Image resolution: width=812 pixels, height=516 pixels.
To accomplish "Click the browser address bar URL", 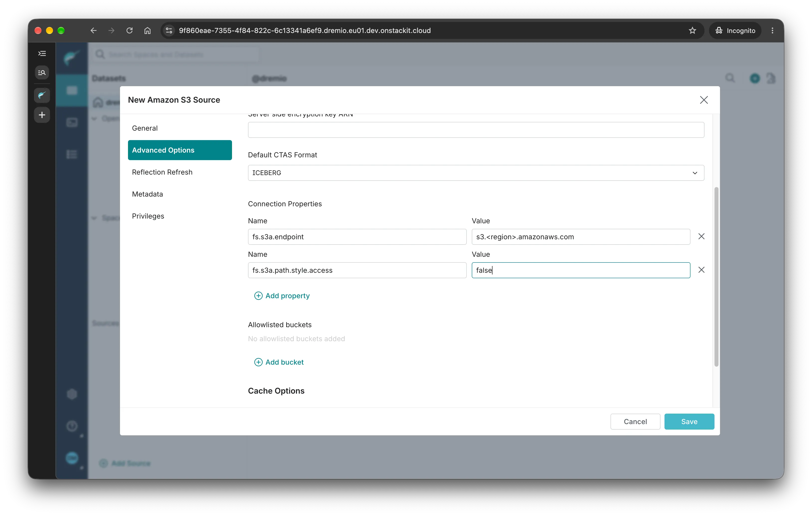I will pyautogui.click(x=304, y=31).
